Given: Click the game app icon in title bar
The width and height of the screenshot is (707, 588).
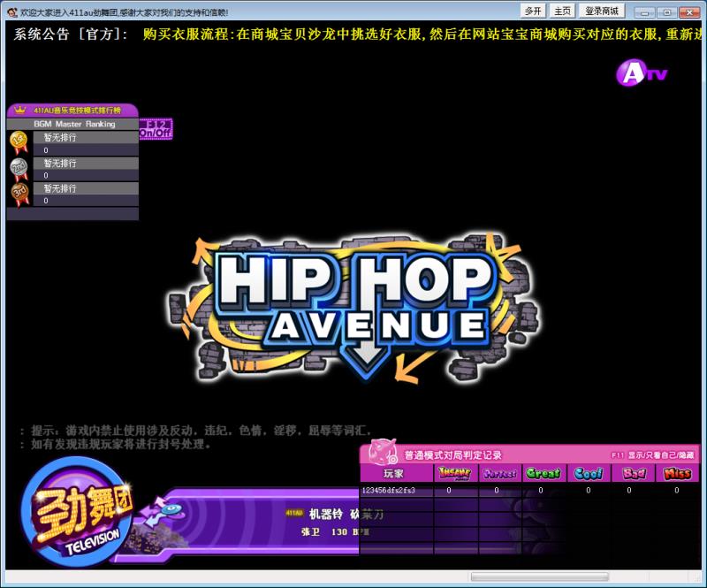Looking at the screenshot, I should point(12,12).
